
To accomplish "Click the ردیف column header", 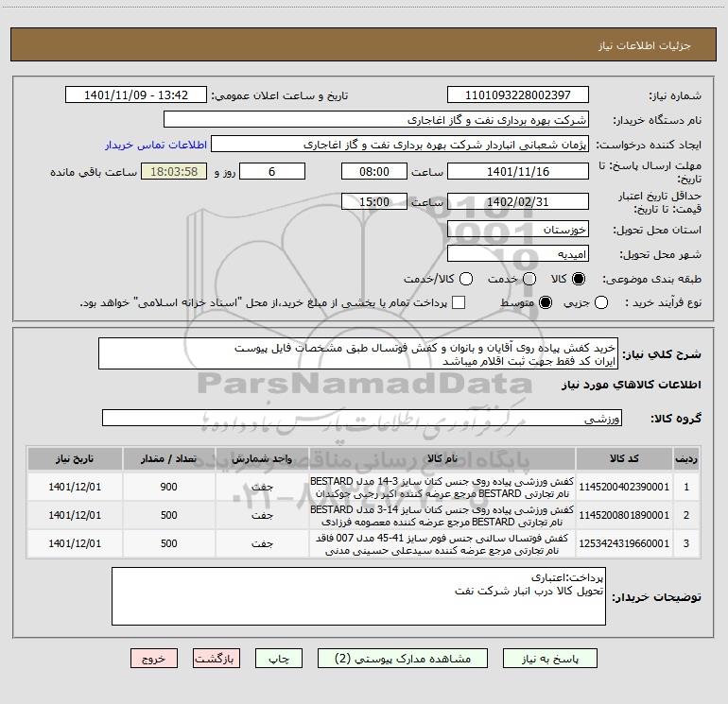I will 686,458.
